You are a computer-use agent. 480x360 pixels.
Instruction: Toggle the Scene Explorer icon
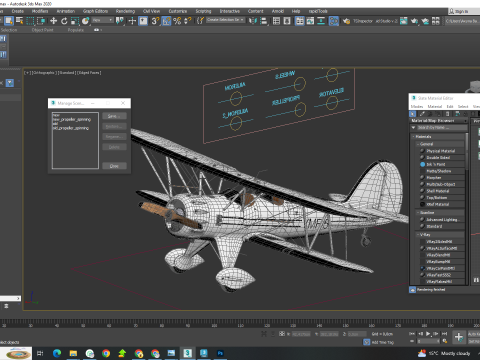276,21
